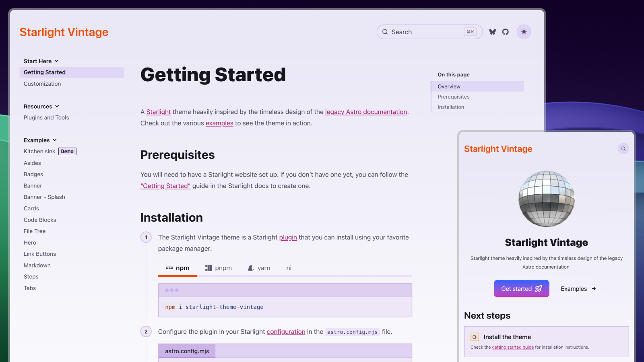Open the Steps example page
The image size is (644, 362).
(31, 277)
